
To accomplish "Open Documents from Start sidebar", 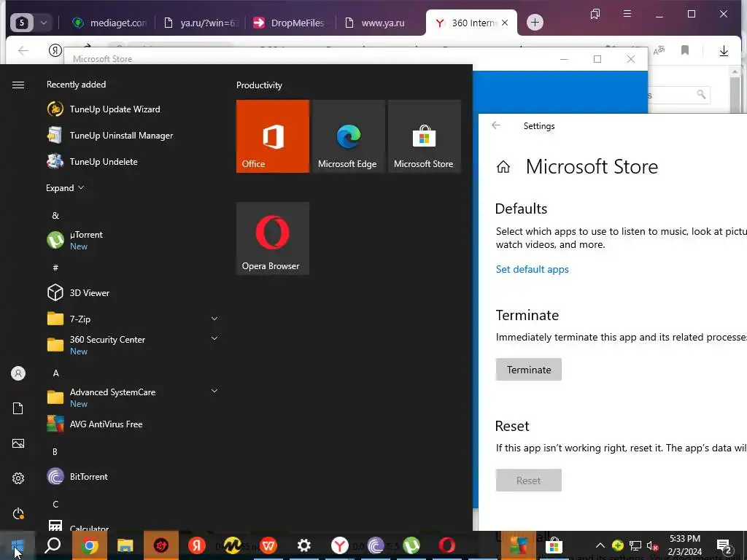I will click(18, 408).
